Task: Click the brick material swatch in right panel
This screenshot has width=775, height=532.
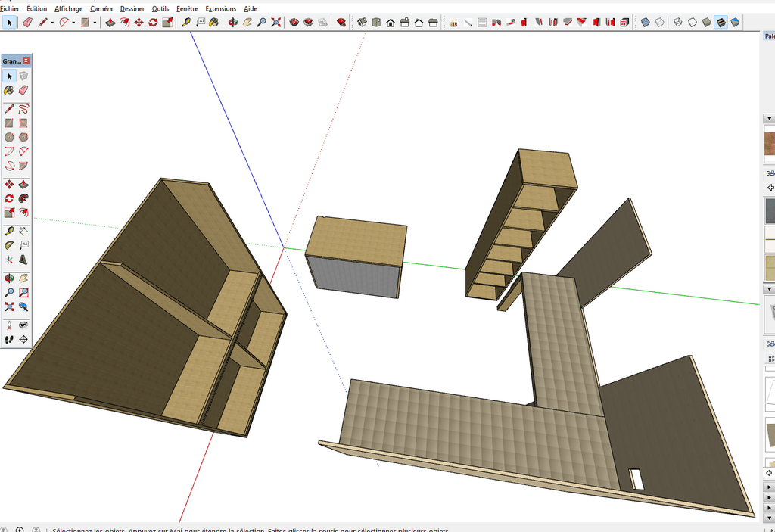Action: coord(770,142)
